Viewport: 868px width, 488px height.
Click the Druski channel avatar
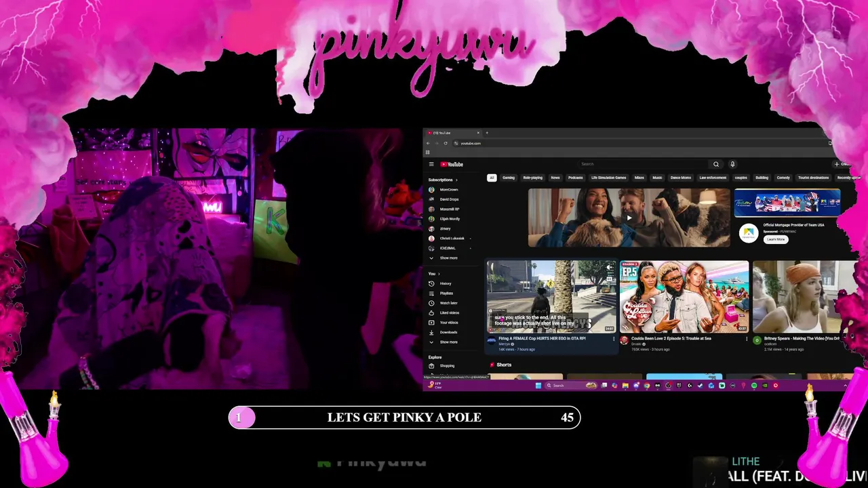[x=624, y=340]
